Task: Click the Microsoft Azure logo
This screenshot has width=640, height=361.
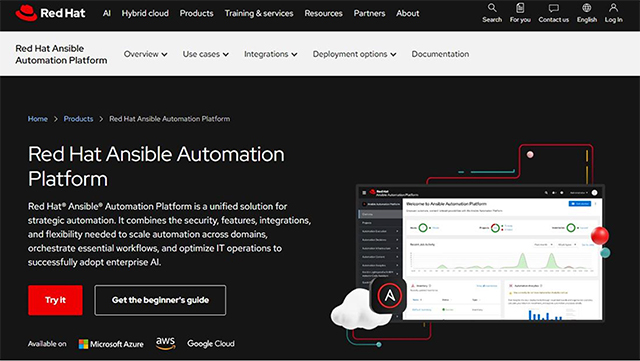Action: (111, 344)
